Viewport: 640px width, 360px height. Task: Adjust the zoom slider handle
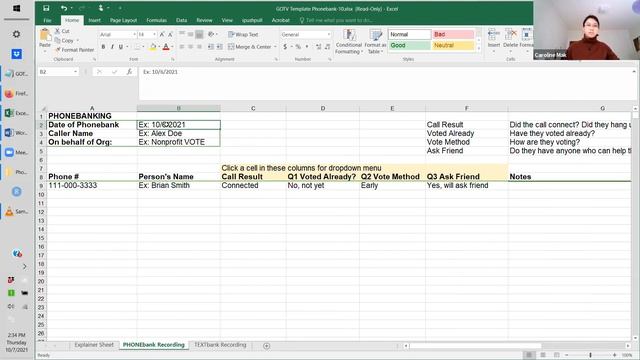[590, 355]
